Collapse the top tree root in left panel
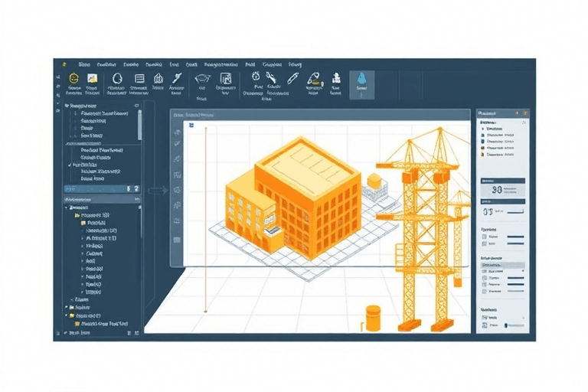This screenshot has width=588, height=392. coord(67,106)
